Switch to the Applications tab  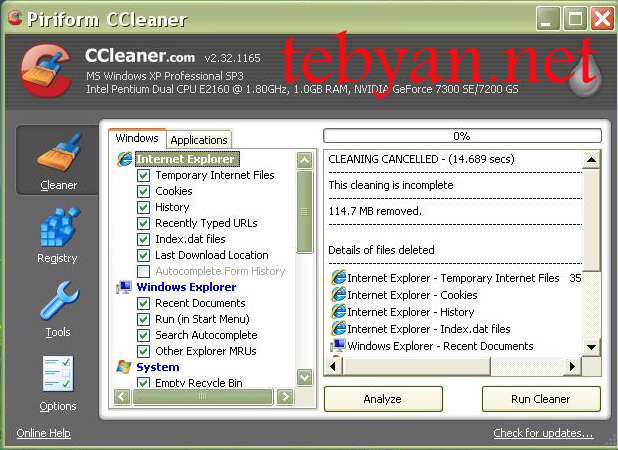pyautogui.click(x=199, y=140)
